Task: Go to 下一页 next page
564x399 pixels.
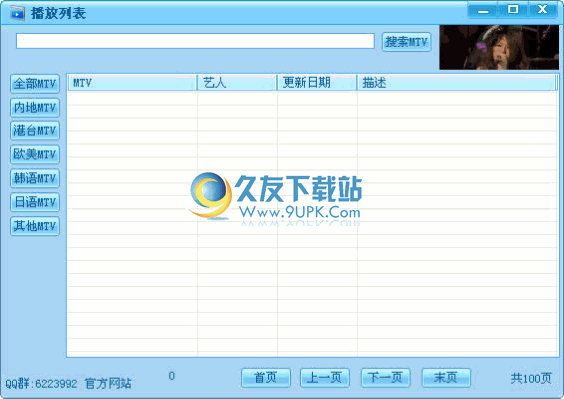Action: (386, 378)
